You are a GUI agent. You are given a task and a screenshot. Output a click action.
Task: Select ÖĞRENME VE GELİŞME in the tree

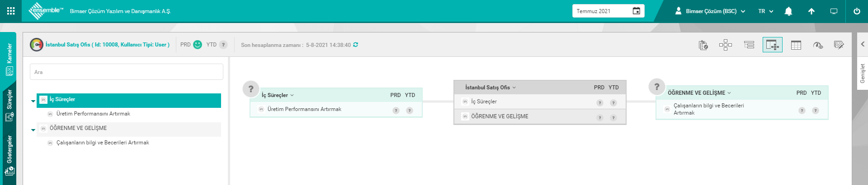[129, 129]
